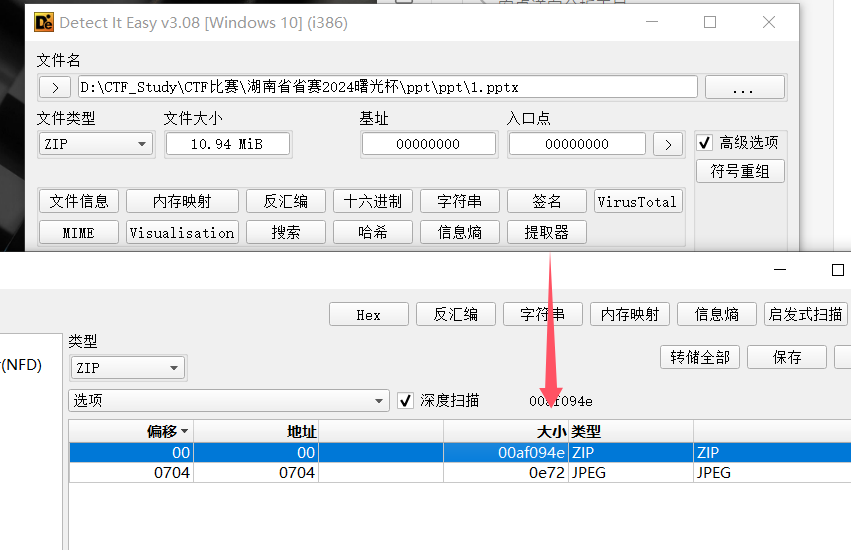Maximize the Detect It Easy window
The width and height of the screenshot is (851, 550).
(710, 22)
